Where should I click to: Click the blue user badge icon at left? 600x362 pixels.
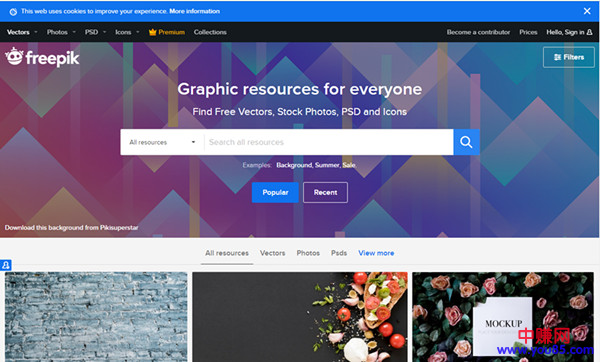[6, 265]
